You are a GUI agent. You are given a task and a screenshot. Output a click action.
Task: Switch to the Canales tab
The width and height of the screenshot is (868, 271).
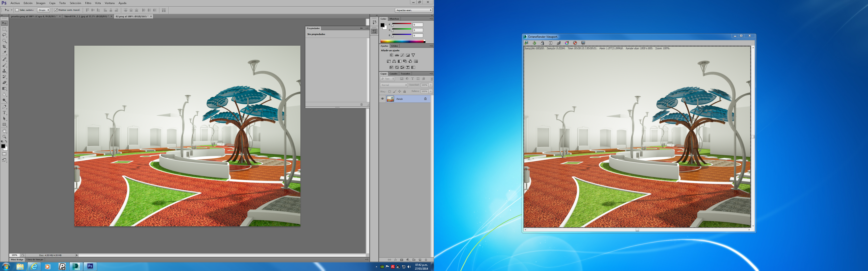point(393,74)
